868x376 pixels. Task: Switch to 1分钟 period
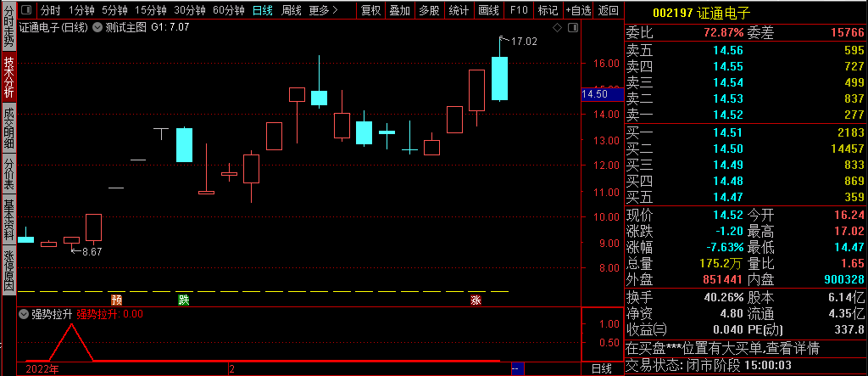click(x=81, y=10)
